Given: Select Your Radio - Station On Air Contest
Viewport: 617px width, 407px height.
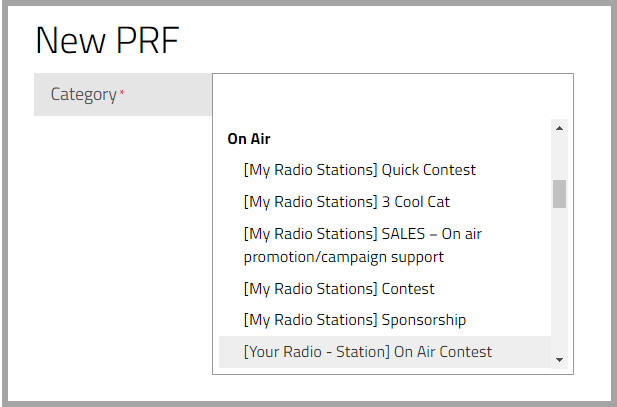Looking at the screenshot, I should click(x=367, y=351).
